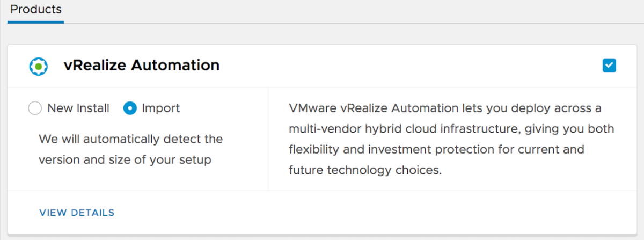
Task: Click the "multi-vendor hybrid cloud infrastructure" description line
Action: coord(451,129)
